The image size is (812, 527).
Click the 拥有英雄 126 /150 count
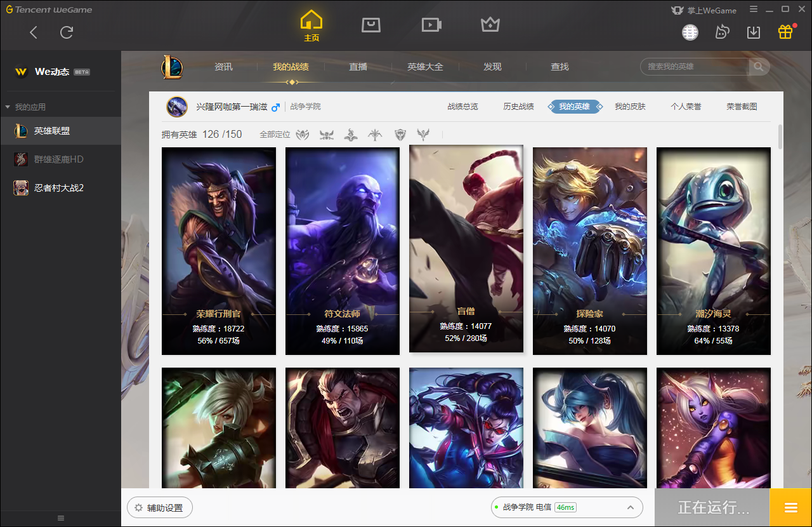pyautogui.click(x=202, y=135)
